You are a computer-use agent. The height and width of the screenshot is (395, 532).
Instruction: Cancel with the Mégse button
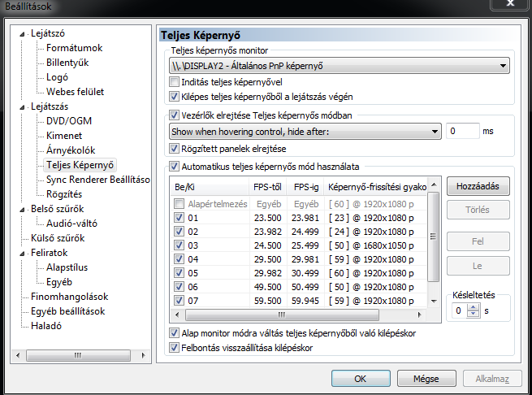click(x=426, y=379)
